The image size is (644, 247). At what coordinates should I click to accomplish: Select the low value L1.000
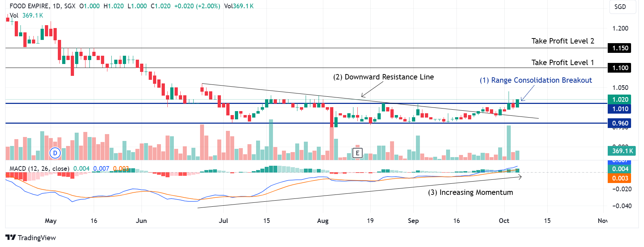137,6
